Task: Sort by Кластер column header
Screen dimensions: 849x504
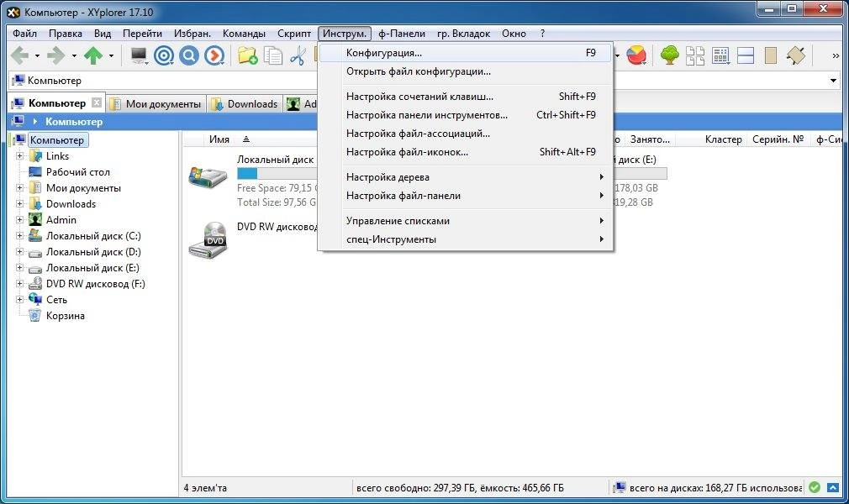Action: click(723, 139)
